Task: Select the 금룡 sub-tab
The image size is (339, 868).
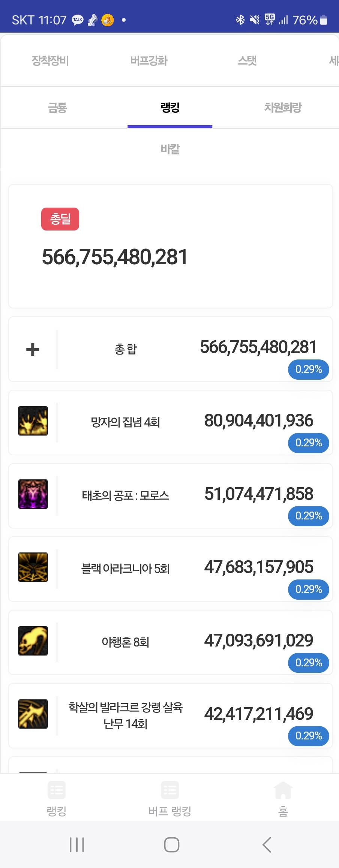Action: pyautogui.click(x=57, y=108)
